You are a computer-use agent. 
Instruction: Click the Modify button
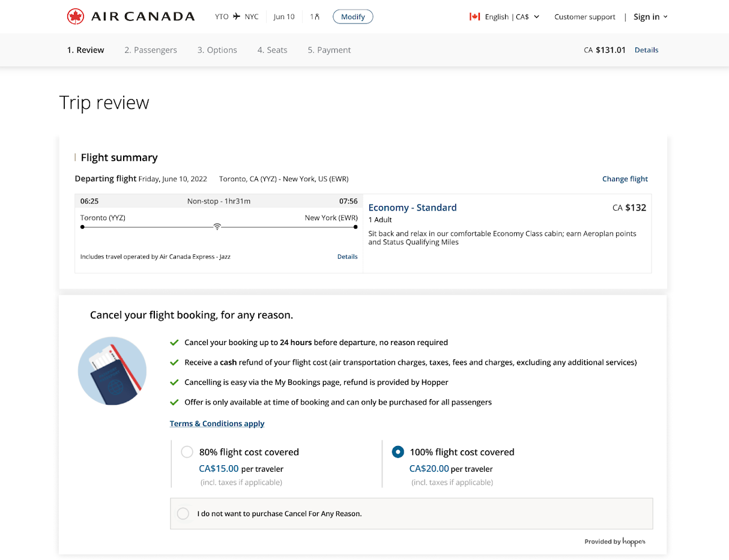[x=353, y=17]
